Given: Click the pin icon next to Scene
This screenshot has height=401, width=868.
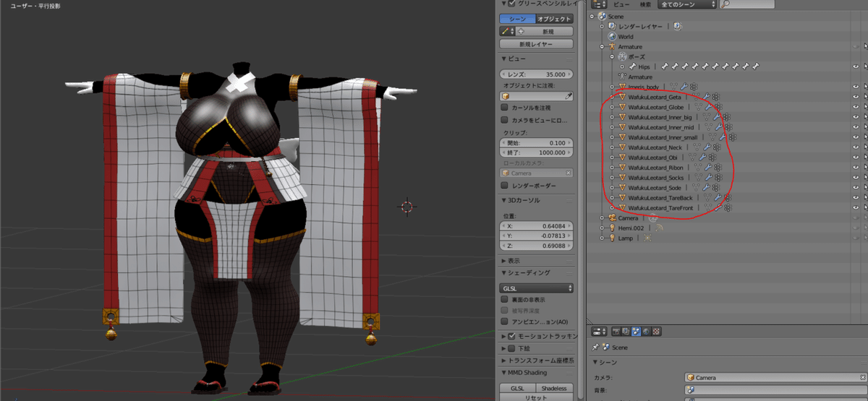Looking at the screenshot, I should pyautogui.click(x=595, y=348).
